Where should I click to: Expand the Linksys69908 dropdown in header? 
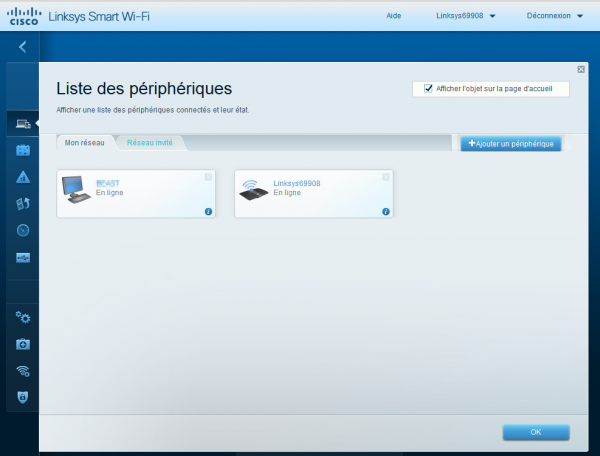pos(466,16)
